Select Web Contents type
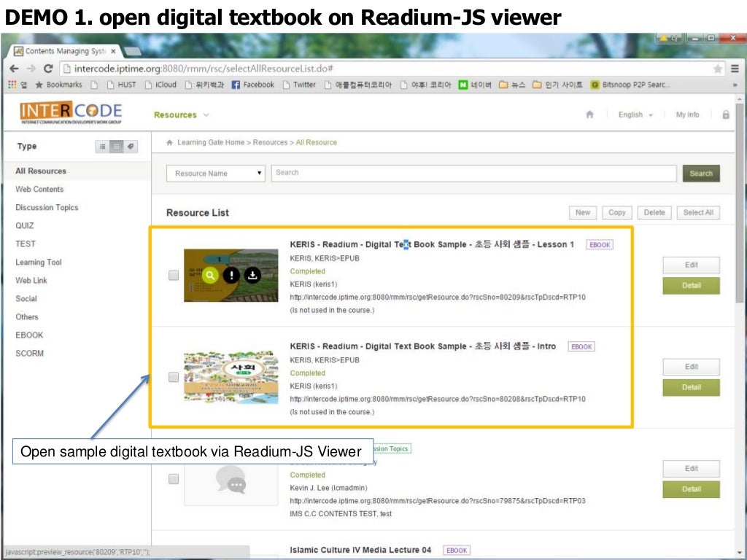 point(39,189)
